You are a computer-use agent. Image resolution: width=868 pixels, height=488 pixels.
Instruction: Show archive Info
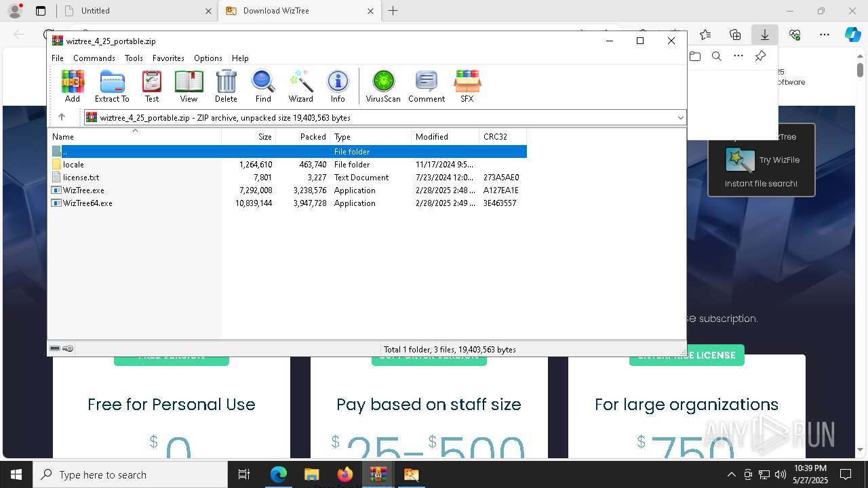coord(338,86)
